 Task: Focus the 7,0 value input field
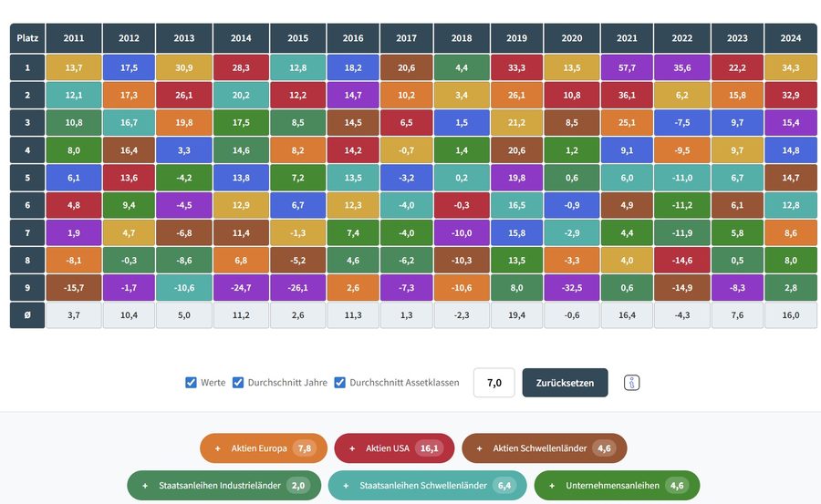pos(494,383)
